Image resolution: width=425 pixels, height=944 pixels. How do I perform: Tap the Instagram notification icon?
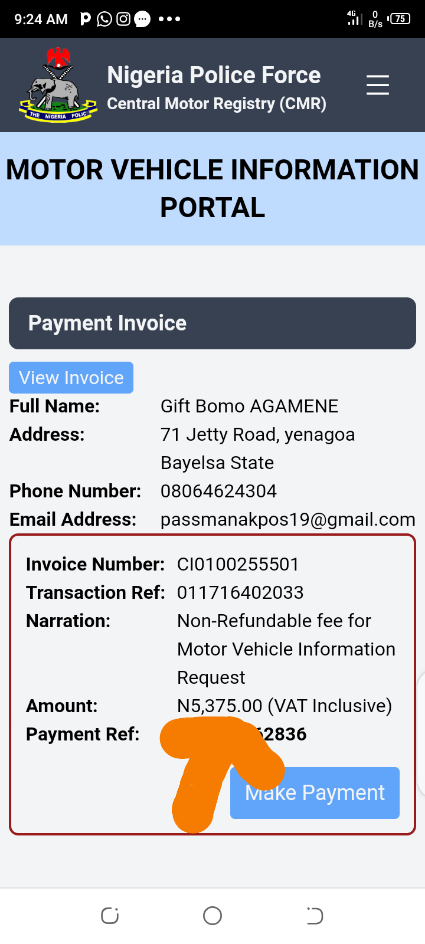(x=123, y=19)
